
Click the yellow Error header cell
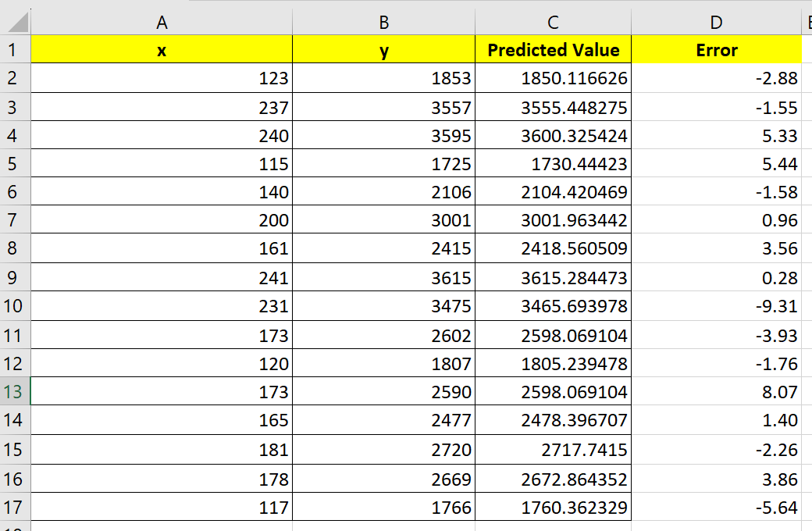pyautogui.click(x=716, y=49)
